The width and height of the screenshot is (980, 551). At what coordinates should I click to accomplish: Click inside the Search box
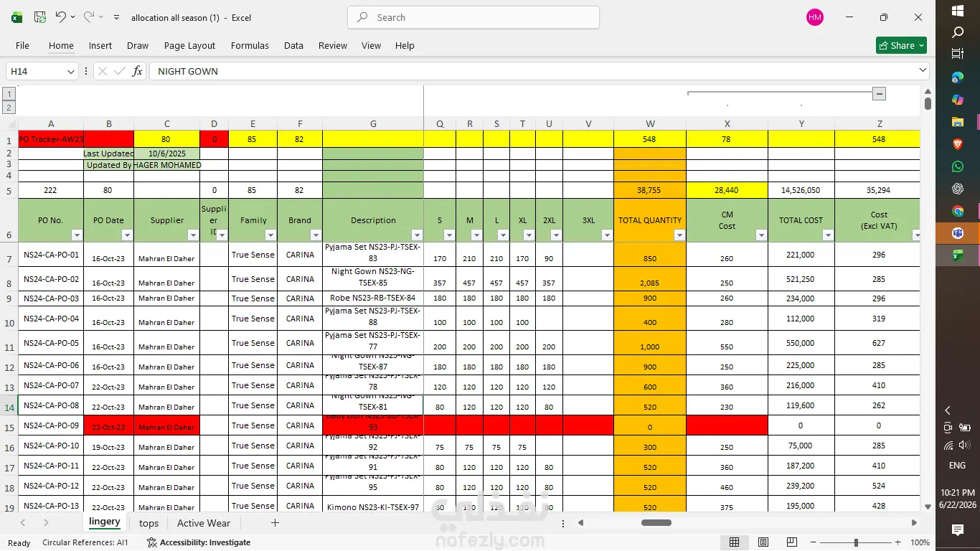pyautogui.click(x=473, y=17)
